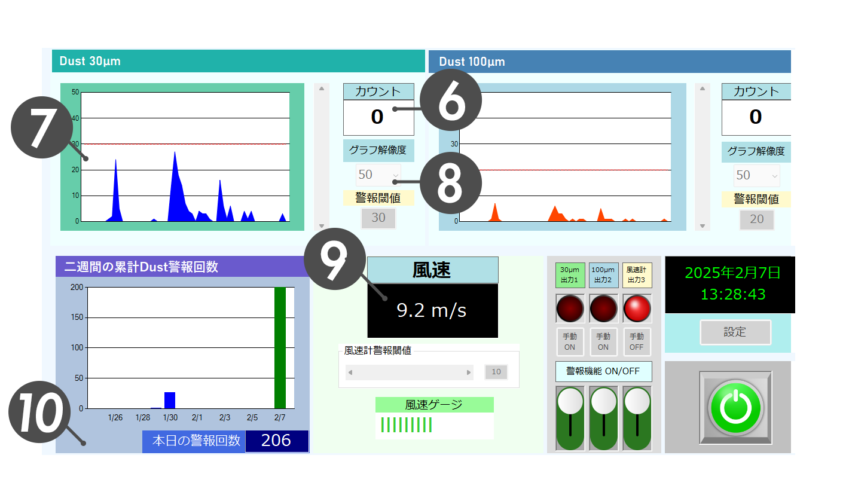This screenshot has height=504, width=849.
Task: Open the Dust 30μm グラフ解像度 dropdown
Action: (x=378, y=175)
